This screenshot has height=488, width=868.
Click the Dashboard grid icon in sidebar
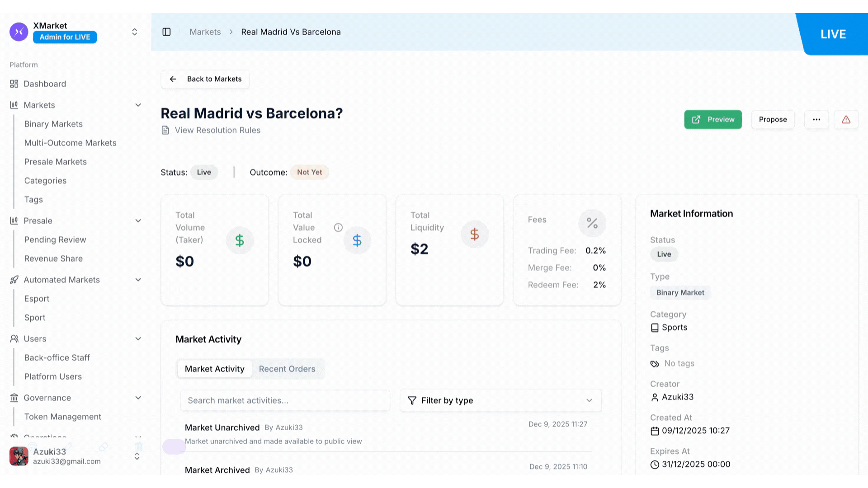pos(14,84)
